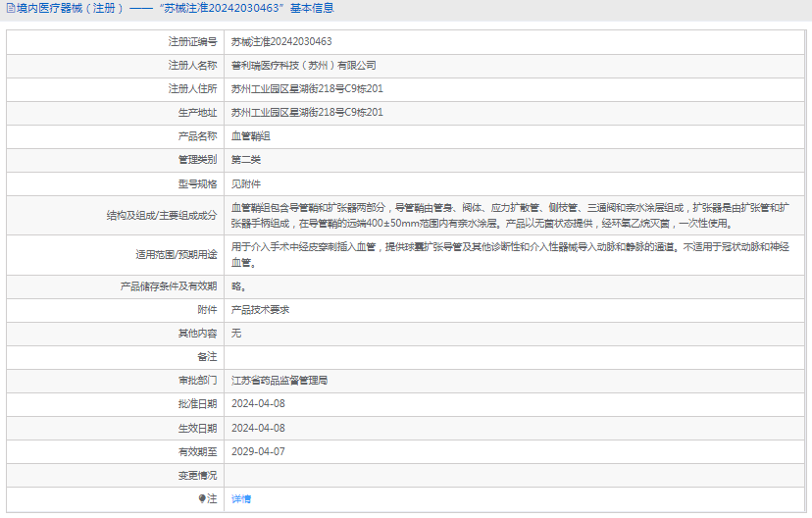
Task: Click the 产品名称 label
Action: coord(197,136)
